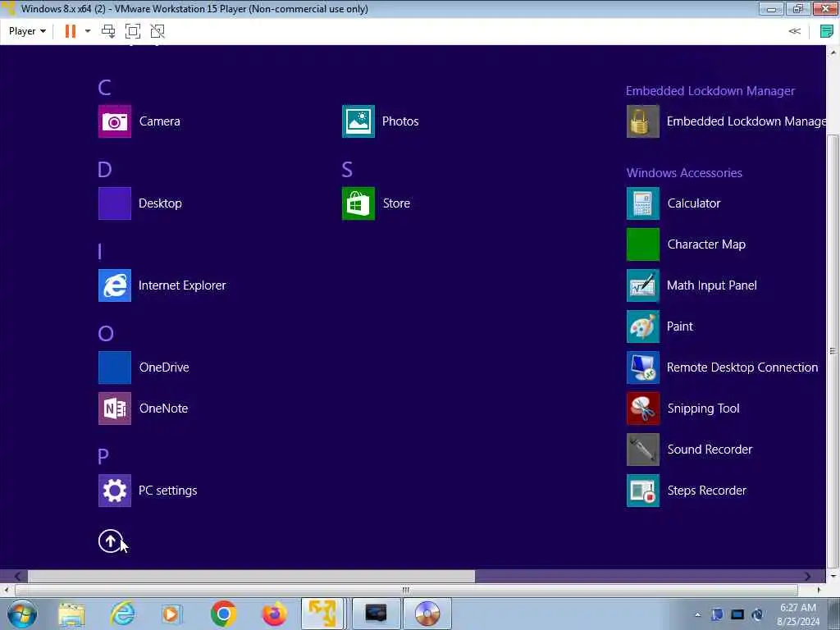The image size is (840, 630).
Task: Click the letter C group header
Action: (104, 87)
